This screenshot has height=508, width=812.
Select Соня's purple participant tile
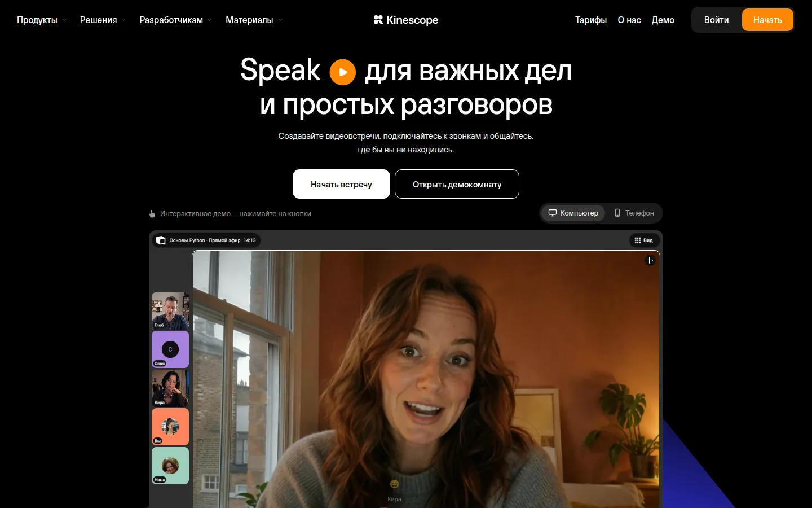coord(170,349)
